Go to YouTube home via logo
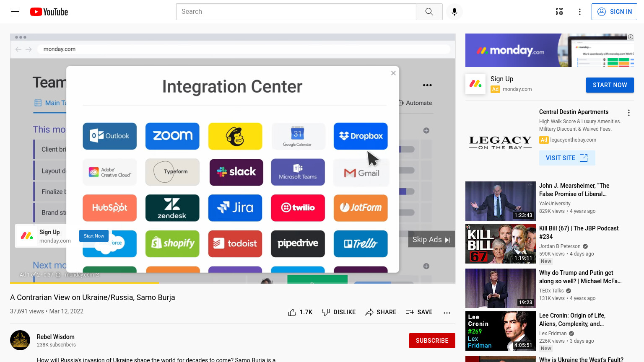This screenshot has height=362, width=644. pos(49,12)
